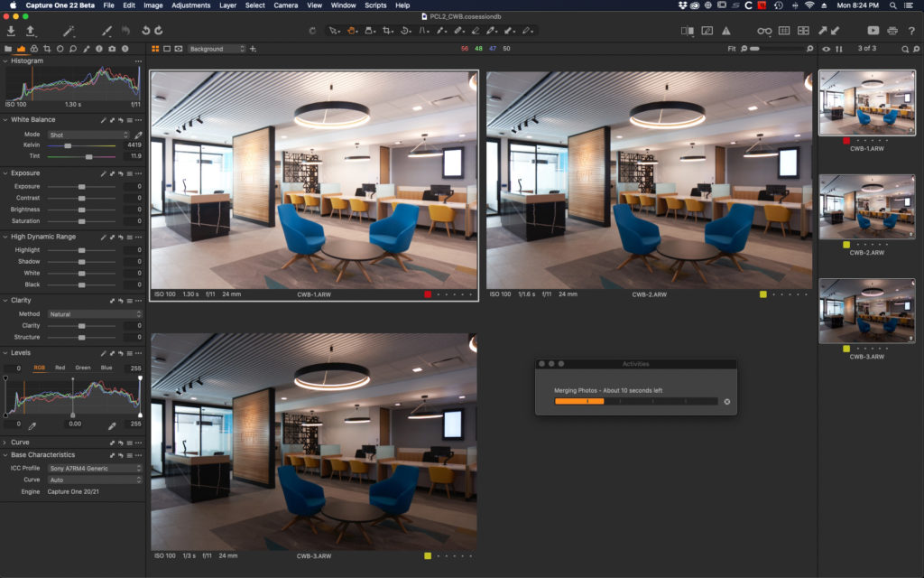Click the Import images icon
Viewport: 924px width, 578px height.
coord(11,31)
